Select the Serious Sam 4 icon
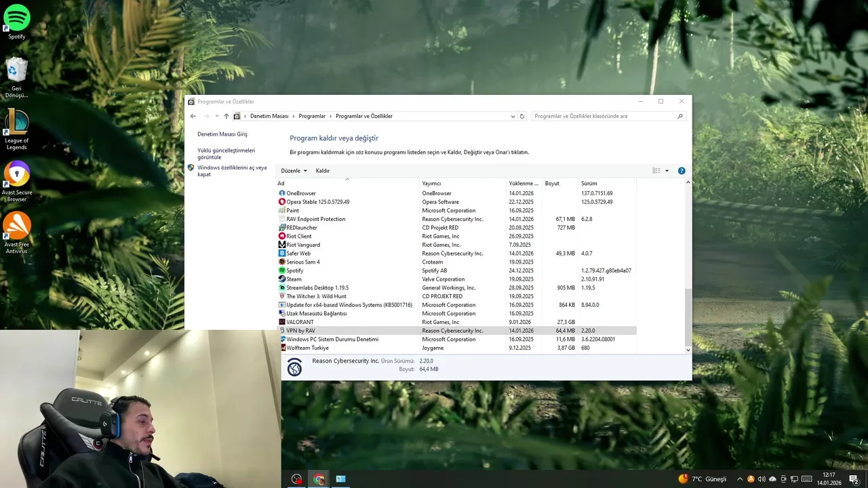Screen dimensions: 868x488 point(282,262)
